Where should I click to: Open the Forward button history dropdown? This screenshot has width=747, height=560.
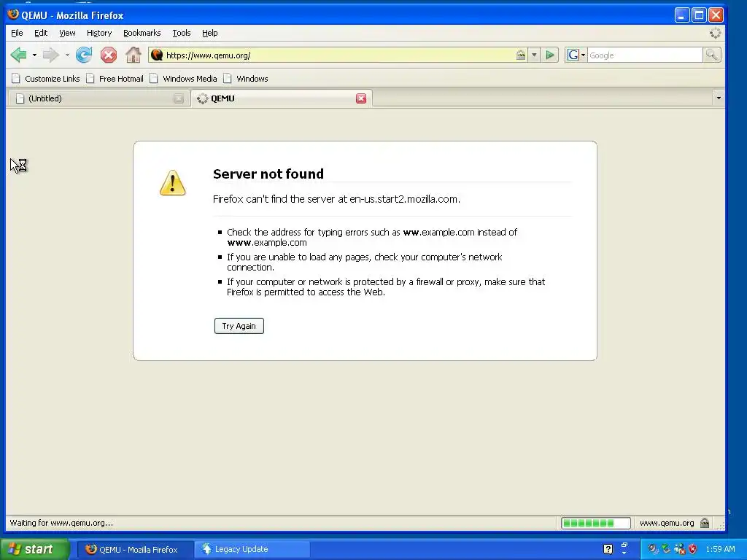(x=67, y=55)
